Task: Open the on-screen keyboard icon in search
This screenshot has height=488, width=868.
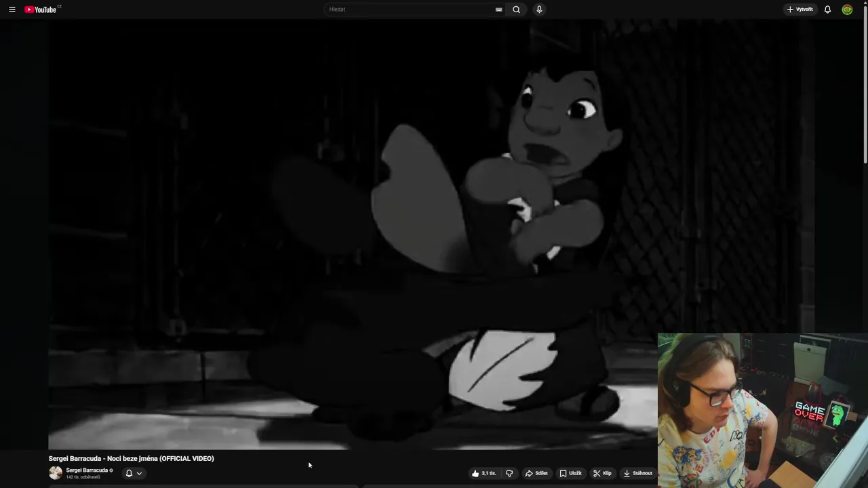Action: [499, 9]
